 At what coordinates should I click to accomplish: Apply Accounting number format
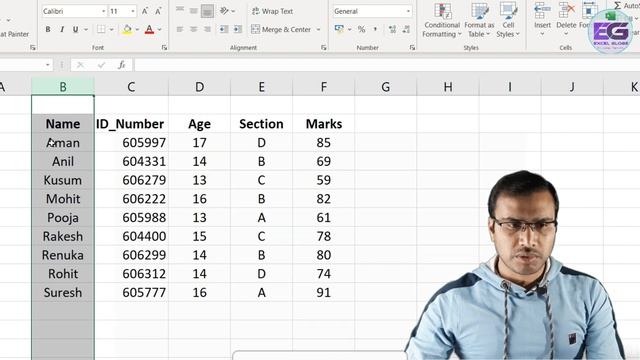[x=339, y=29]
